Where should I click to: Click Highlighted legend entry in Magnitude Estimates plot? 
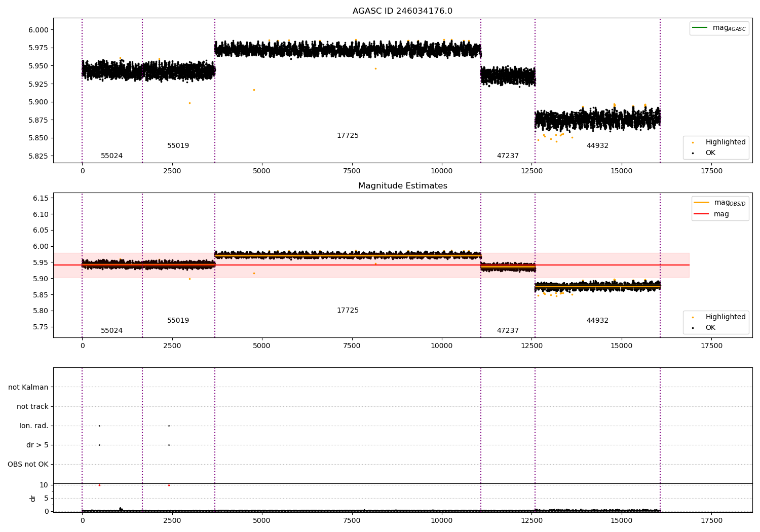726,317
